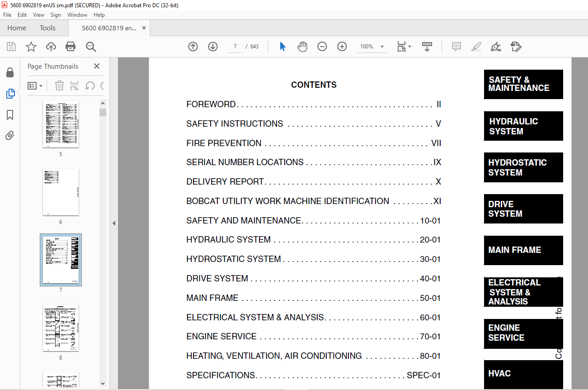Open the Sign document pen tool
This screenshot has width=588, height=390.
point(496,47)
